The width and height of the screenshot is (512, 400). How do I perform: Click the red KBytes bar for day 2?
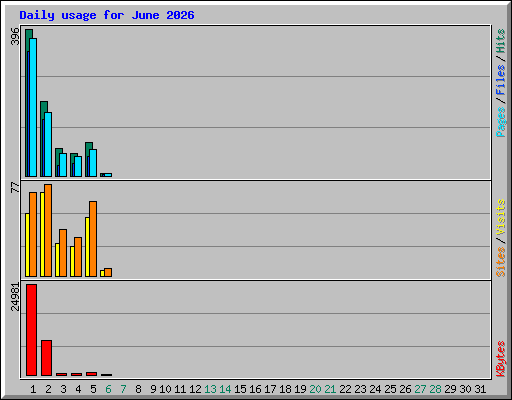pos(46,358)
